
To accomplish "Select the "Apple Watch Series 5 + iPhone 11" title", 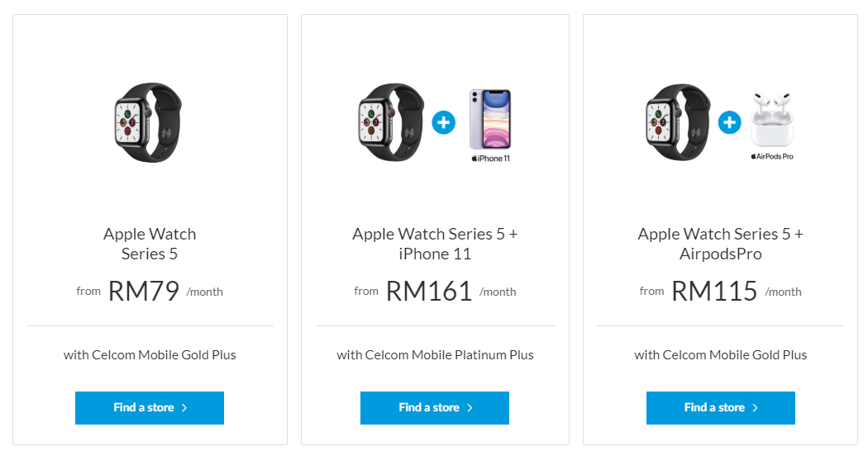I will tap(435, 244).
